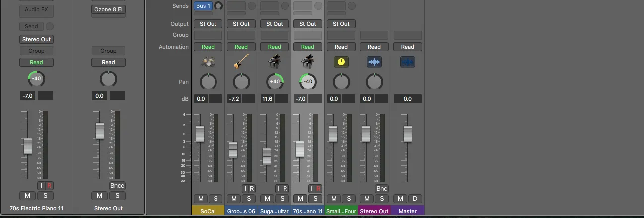This screenshot has width=644, height=218.
Task: Click the +40 pan knob on Suga...uitar channel
Action: (275, 82)
